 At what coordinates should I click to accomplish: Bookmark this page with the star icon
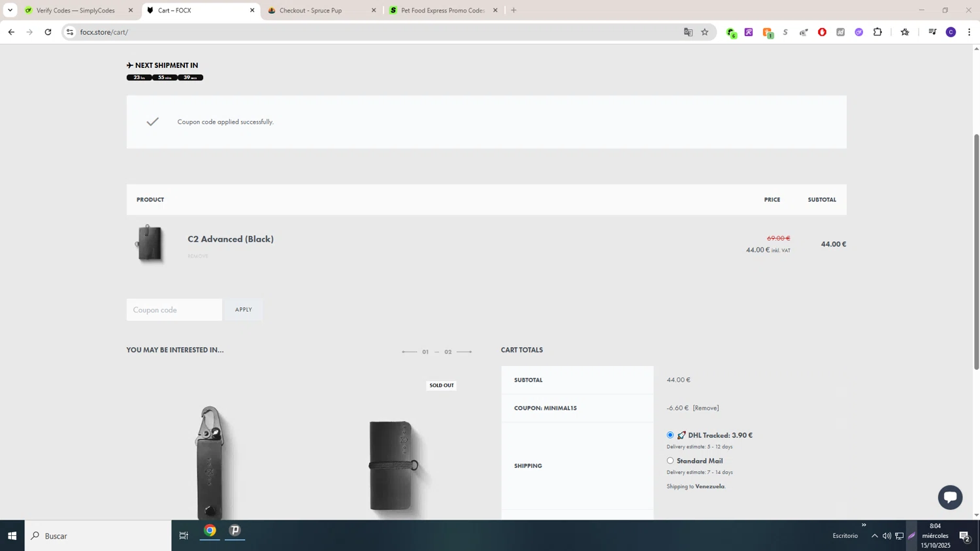click(705, 32)
